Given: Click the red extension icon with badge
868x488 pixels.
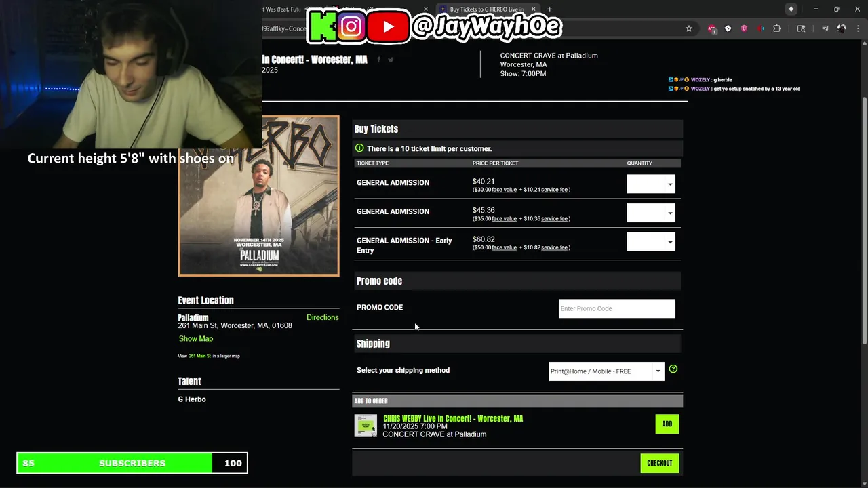Looking at the screenshot, I should (x=711, y=28).
